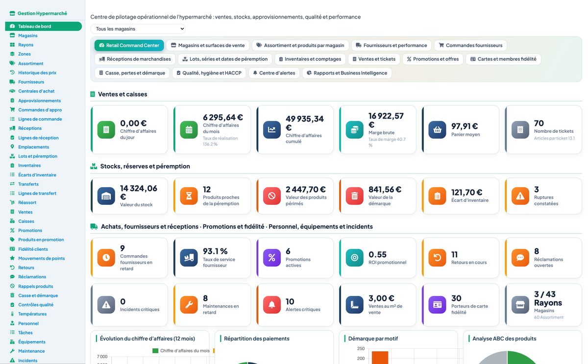Click the icon beside Centrales d'achat

coord(12,91)
